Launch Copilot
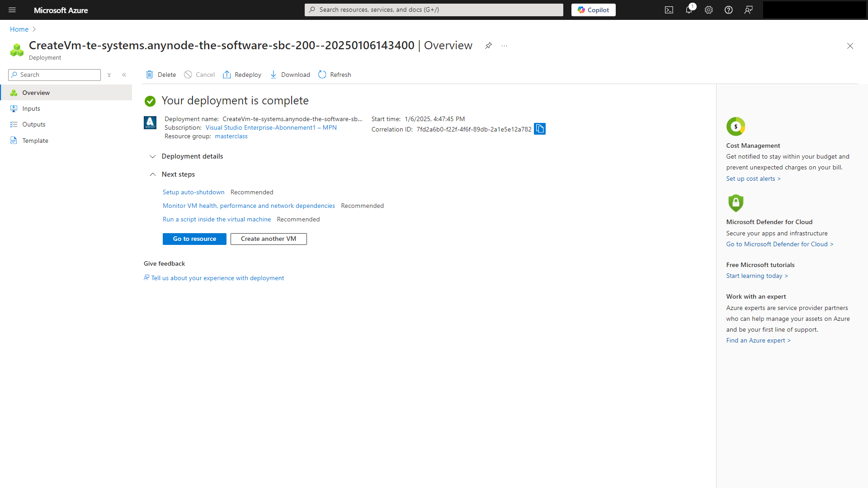This screenshot has width=868, height=488. pyautogui.click(x=594, y=10)
